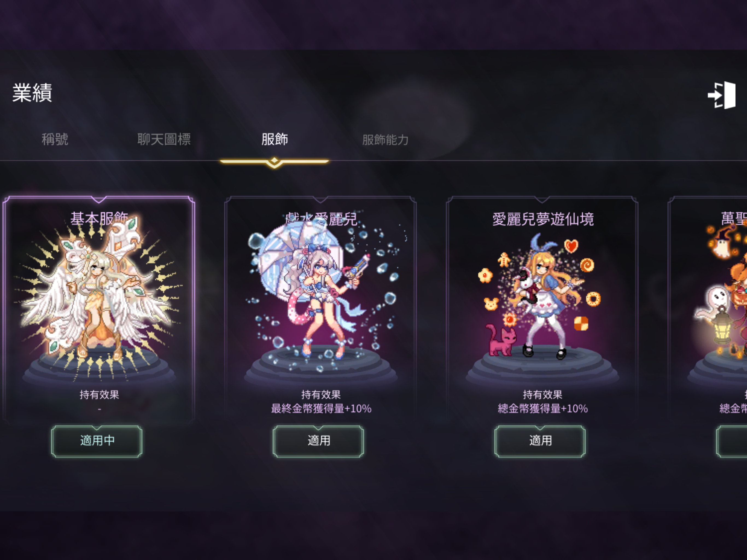Screen dimensions: 747x560
Task: Click the 適用中 button under 基本服飾
Action: 97,441
